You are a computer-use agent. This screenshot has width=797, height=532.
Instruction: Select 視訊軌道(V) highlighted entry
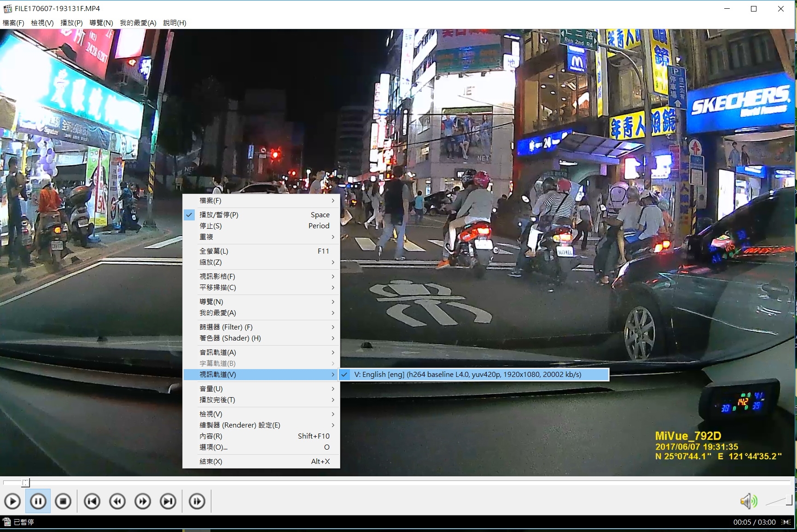tap(262, 375)
